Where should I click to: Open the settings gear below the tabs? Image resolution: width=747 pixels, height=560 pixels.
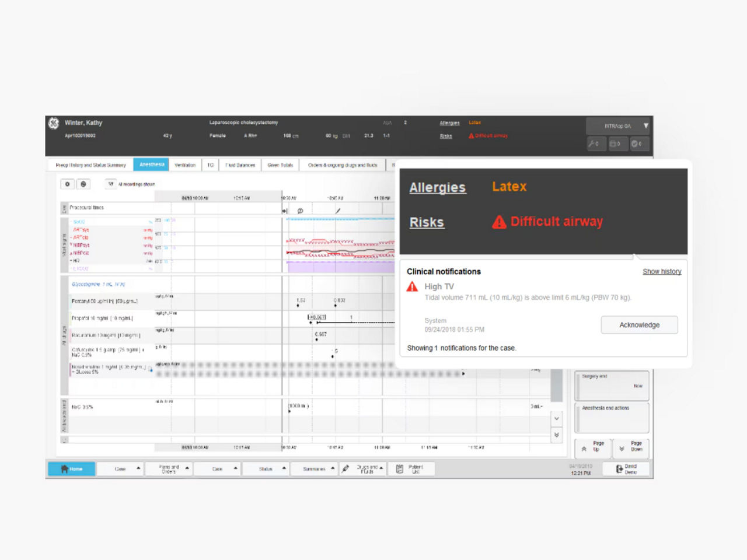point(67,184)
